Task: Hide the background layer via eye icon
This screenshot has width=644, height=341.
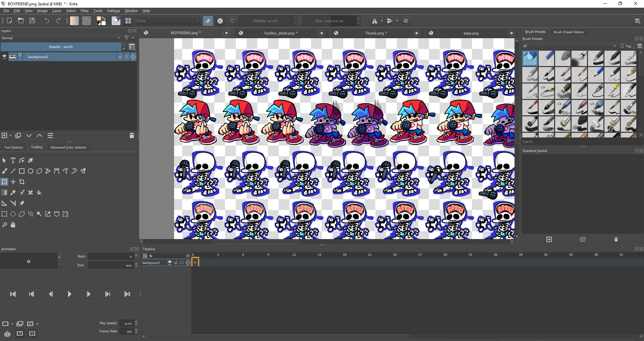Action: click(x=4, y=57)
